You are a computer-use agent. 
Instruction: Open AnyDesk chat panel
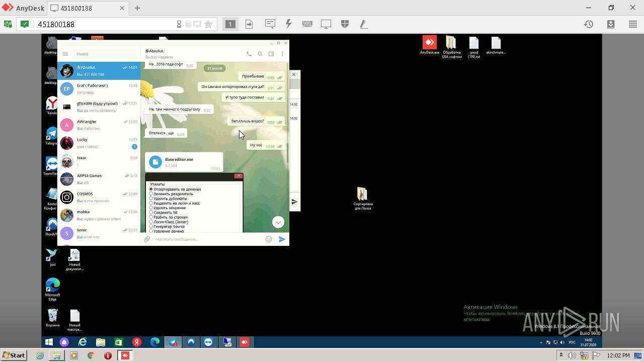point(270,24)
